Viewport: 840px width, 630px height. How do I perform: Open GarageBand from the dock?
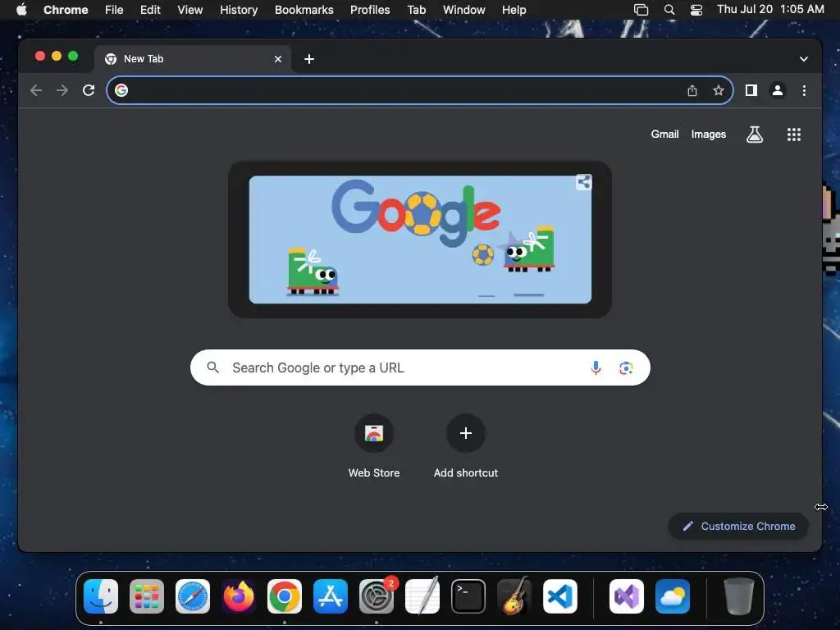(514, 596)
